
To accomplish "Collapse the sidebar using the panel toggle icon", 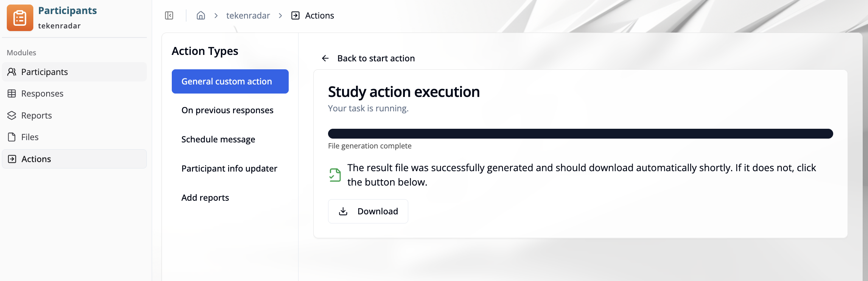I will coord(169,15).
